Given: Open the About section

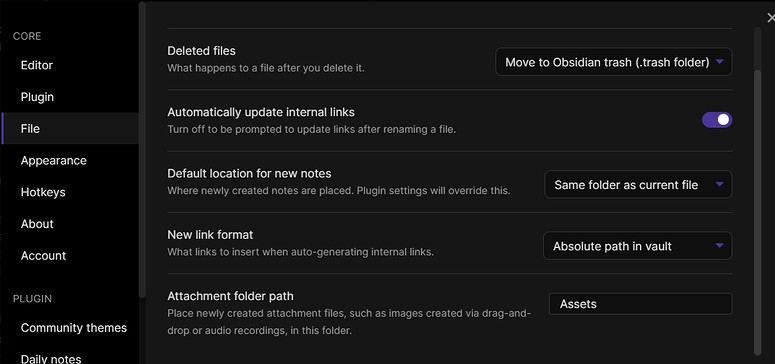Looking at the screenshot, I should click(70, 224).
